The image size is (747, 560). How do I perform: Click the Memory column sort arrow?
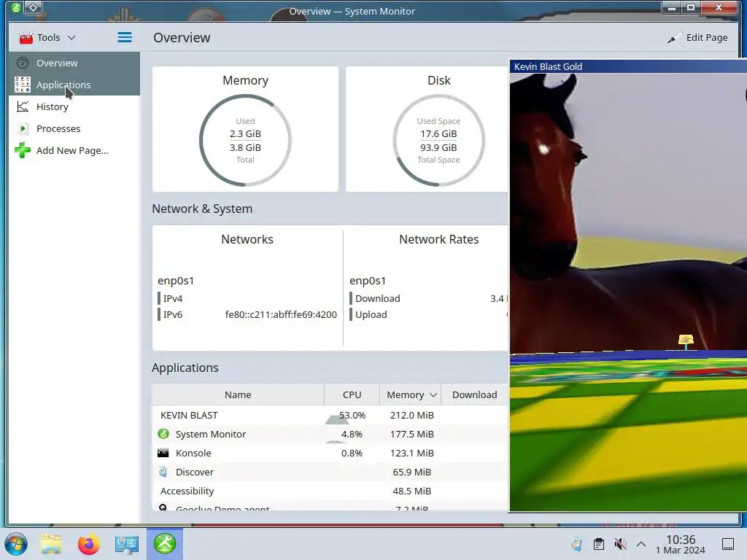pyautogui.click(x=433, y=394)
